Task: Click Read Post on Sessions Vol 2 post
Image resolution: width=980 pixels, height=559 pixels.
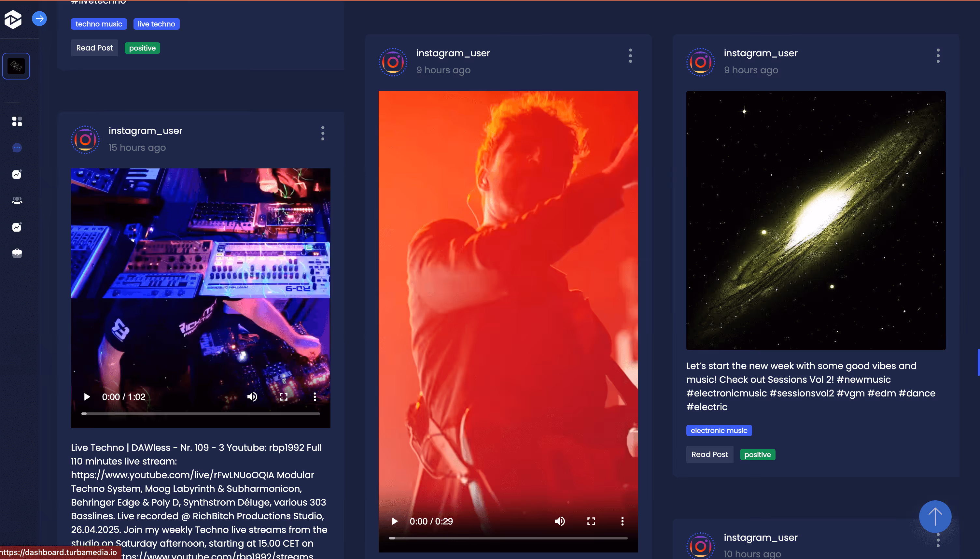Action: pyautogui.click(x=710, y=454)
